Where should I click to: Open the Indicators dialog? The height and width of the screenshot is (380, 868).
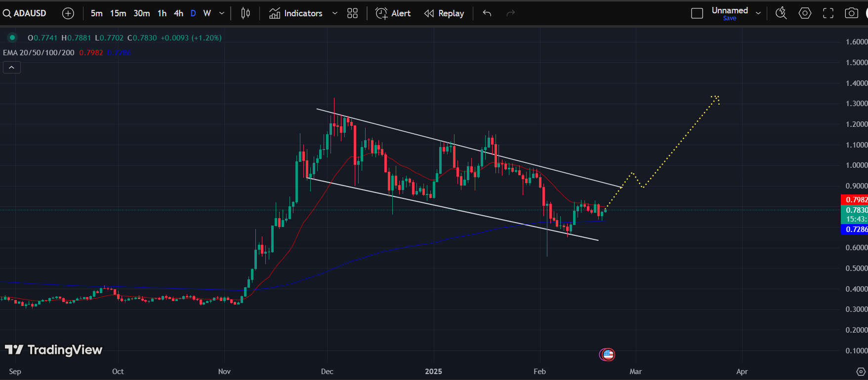(x=296, y=13)
